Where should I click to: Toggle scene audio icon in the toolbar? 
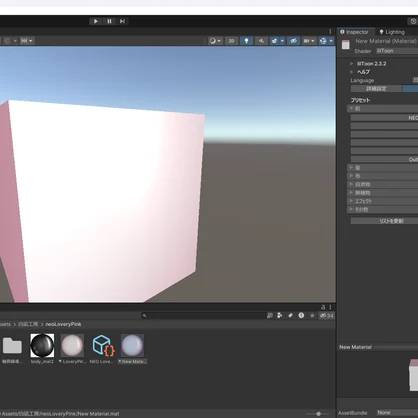coord(261,41)
